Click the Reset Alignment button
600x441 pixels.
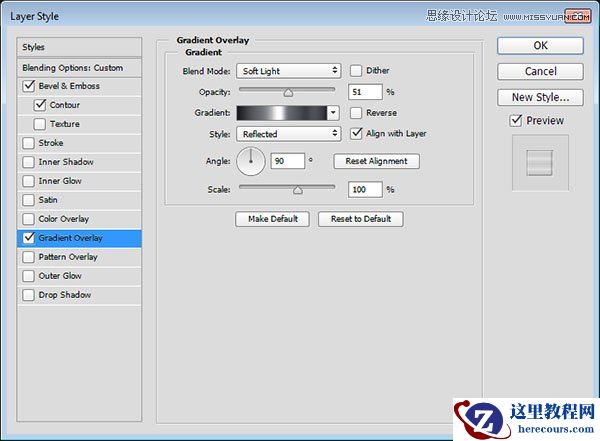pyautogui.click(x=377, y=161)
